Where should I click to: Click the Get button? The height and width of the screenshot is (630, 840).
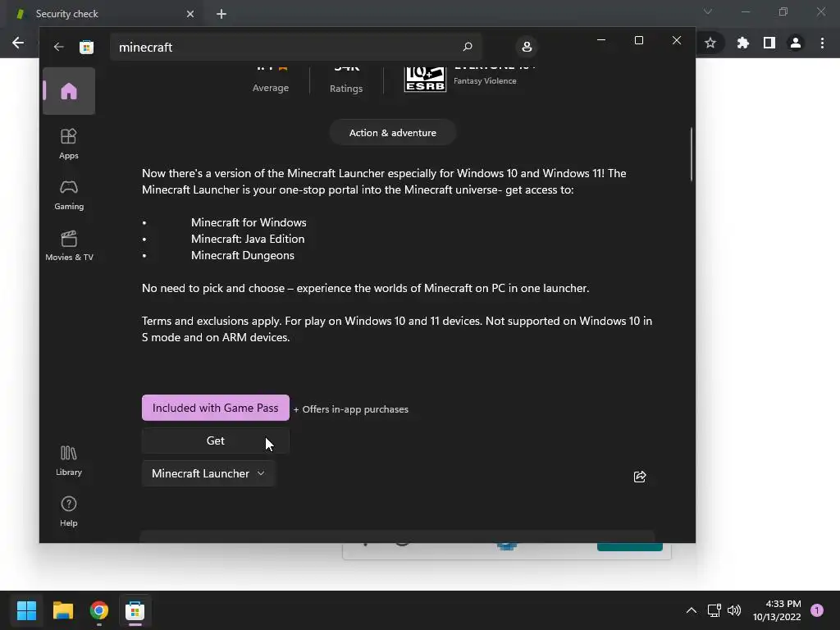pyautogui.click(x=216, y=441)
